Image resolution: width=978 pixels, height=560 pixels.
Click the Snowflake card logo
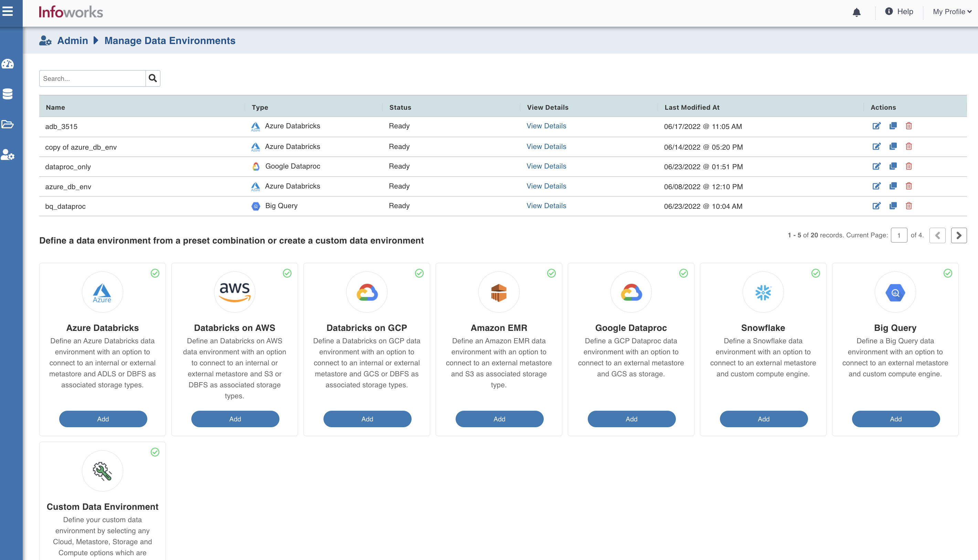(763, 292)
